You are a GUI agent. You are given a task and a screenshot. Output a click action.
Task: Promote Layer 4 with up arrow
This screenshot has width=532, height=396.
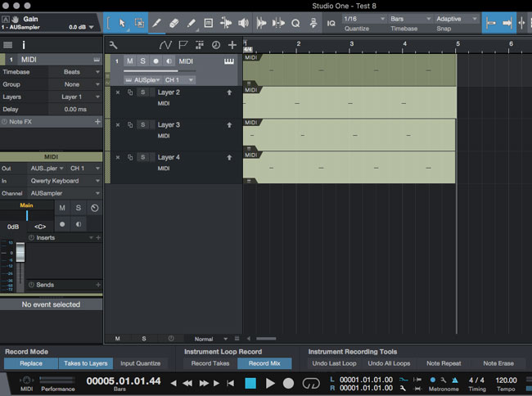click(x=229, y=157)
